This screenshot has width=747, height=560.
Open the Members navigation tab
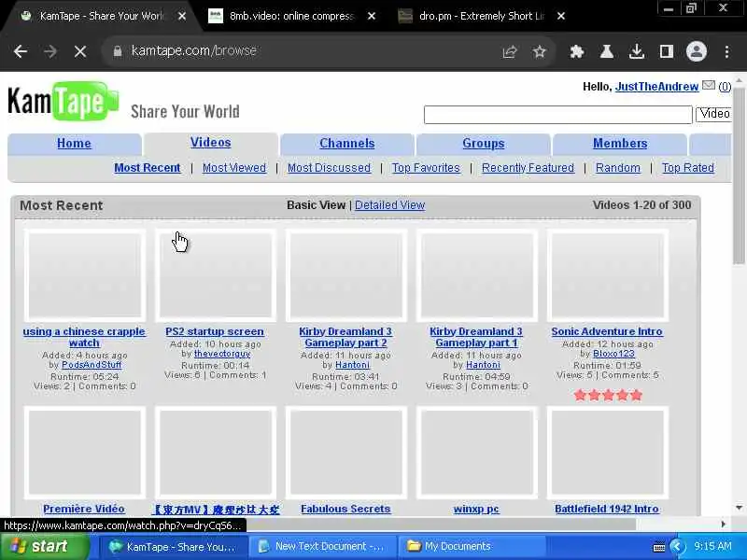coord(620,144)
